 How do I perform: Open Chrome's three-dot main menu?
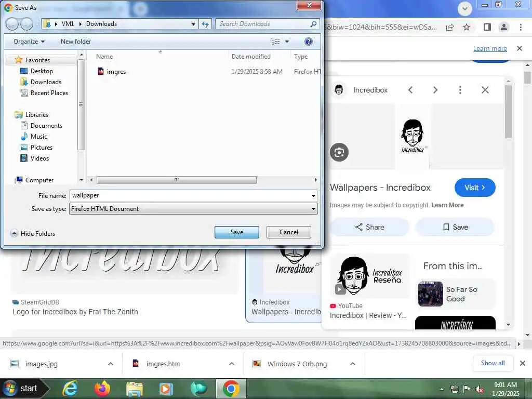click(521, 27)
